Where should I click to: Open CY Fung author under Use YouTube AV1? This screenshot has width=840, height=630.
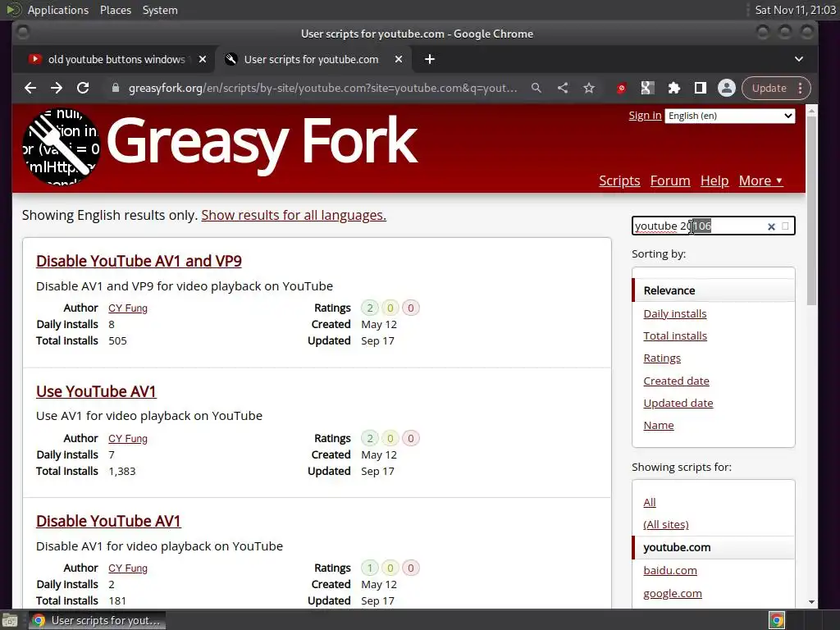pyautogui.click(x=127, y=439)
